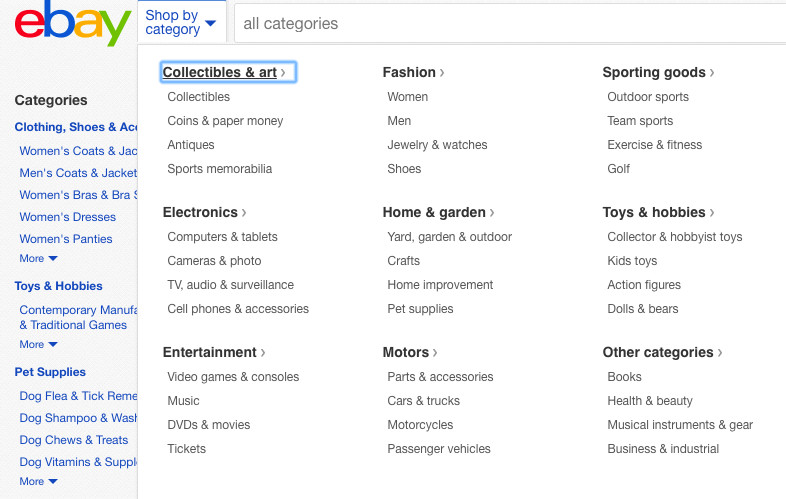Screen dimensions: 786x499
Task: Open the Shop by category dropdown
Action: point(181,22)
